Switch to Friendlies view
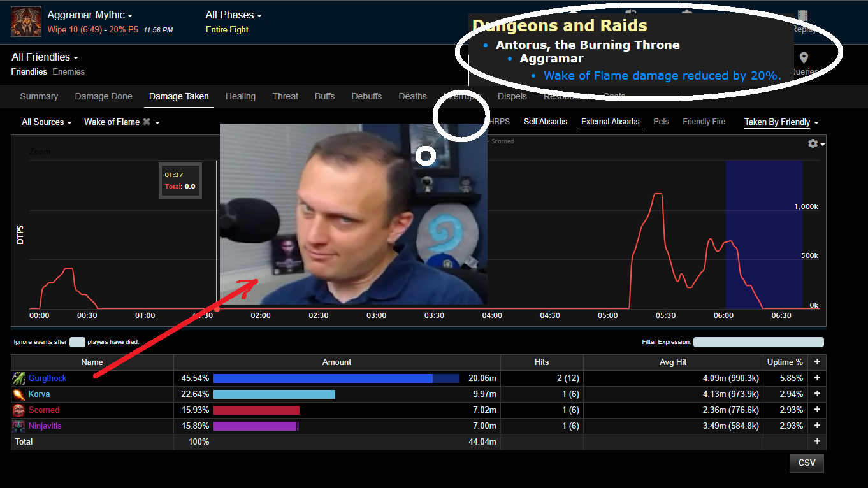 pos(29,72)
